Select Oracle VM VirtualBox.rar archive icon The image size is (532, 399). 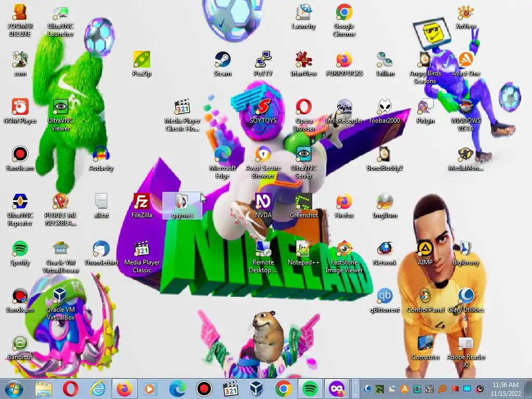[x=60, y=257]
